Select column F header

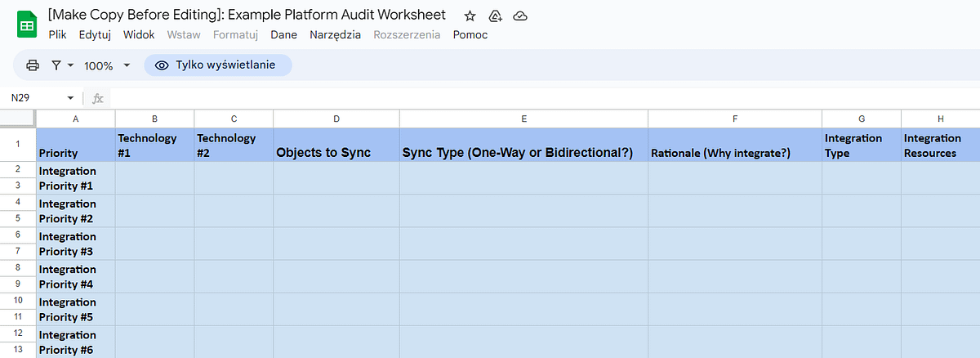pyautogui.click(x=735, y=119)
